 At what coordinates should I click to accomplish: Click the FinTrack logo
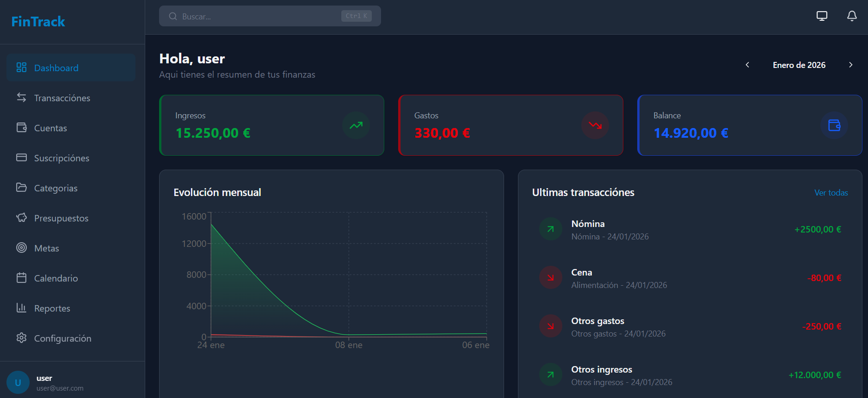(38, 22)
